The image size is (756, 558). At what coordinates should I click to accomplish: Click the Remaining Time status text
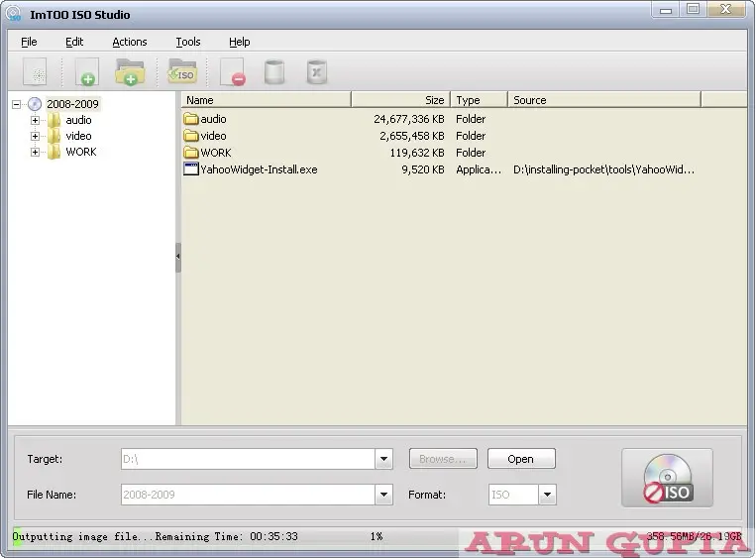[x=227, y=536]
